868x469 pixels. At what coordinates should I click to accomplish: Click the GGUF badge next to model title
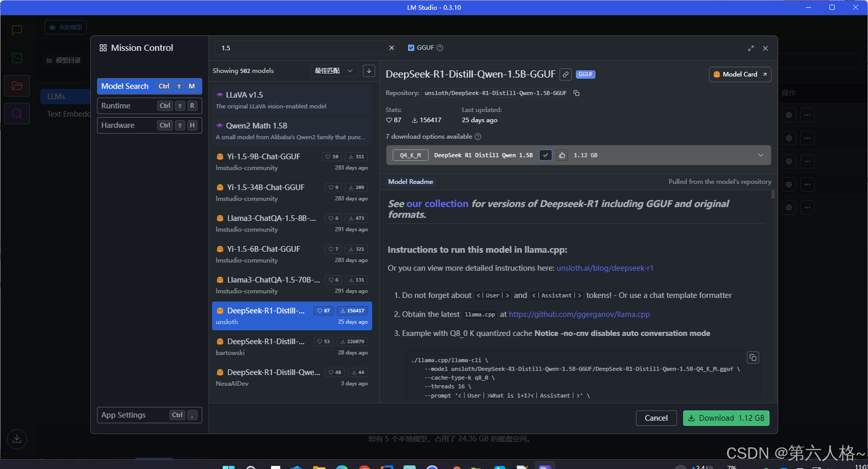(586, 74)
